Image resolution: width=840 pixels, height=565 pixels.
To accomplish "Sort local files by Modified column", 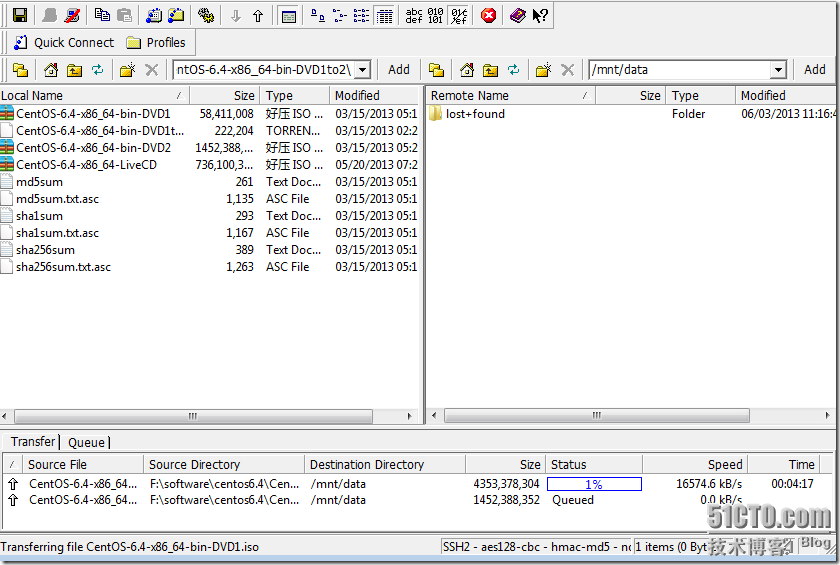I will click(373, 96).
